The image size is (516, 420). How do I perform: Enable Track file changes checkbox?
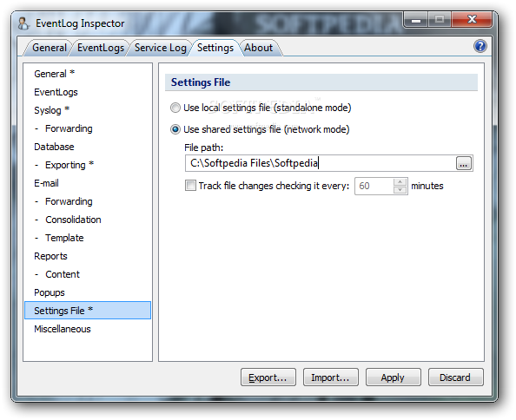190,186
